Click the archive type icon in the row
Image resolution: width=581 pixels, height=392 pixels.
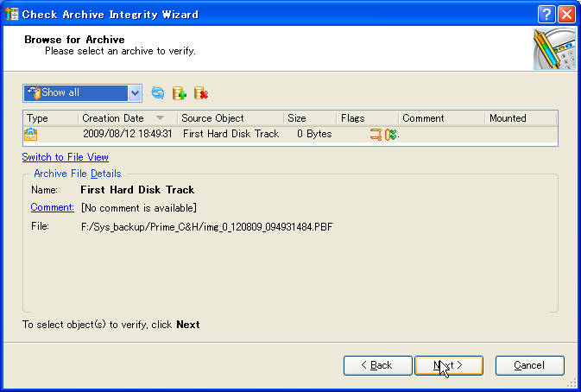[31, 134]
